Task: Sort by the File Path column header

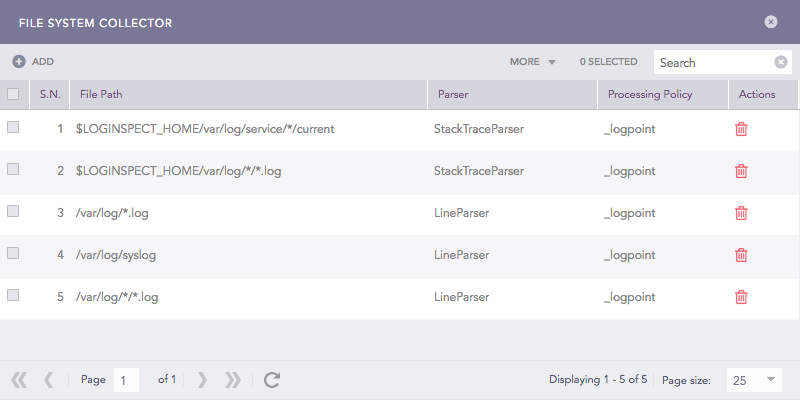Action: tap(248, 94)
